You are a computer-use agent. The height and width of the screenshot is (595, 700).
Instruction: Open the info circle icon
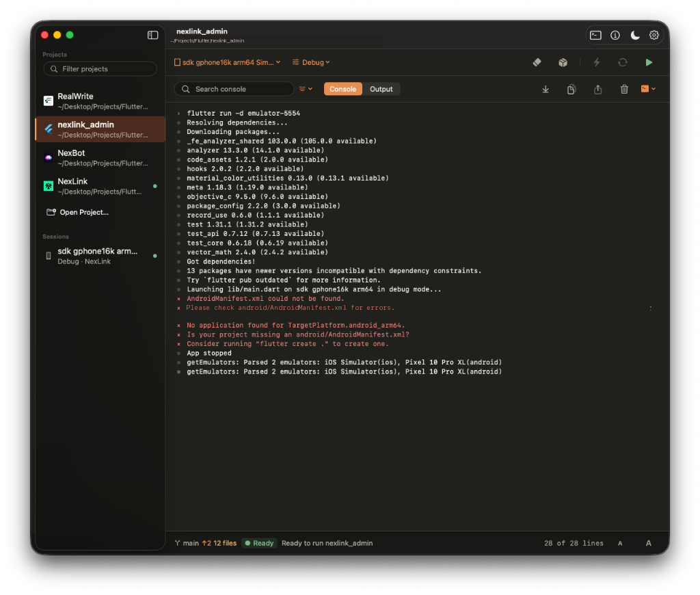coord(615,35)
